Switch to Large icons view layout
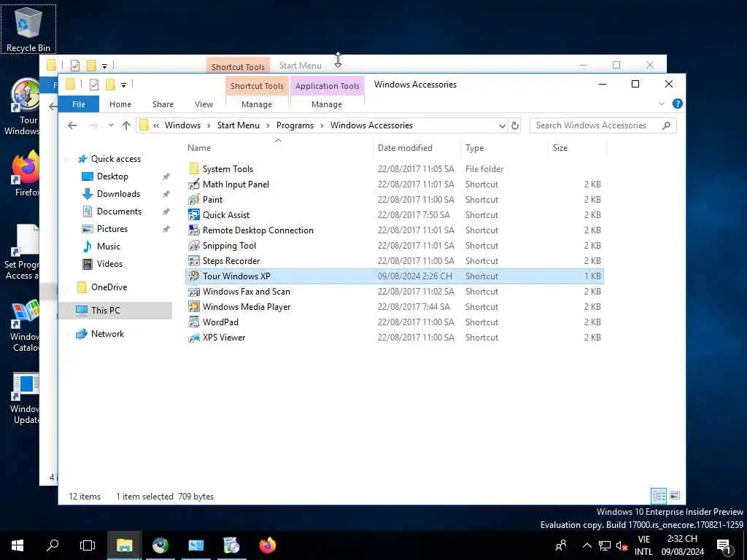This screenshot has width=747, height=560. point(675,496)
